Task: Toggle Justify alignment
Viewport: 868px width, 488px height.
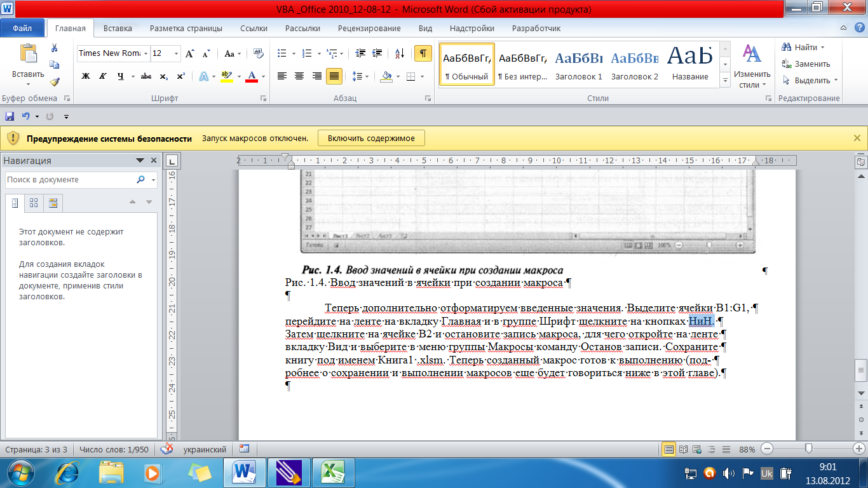Action: pyautogui.click(x=334, y=76)
